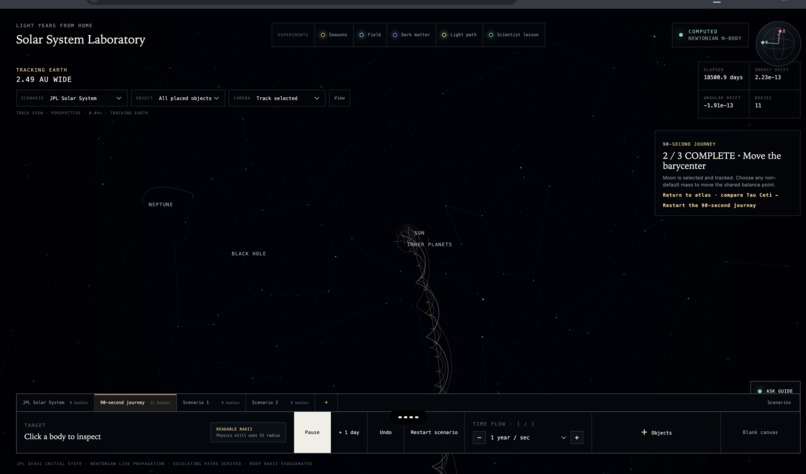Image resolution: width=806 pixels, height=474 pixels.
Task: Open the 1 year / sec time flow dropdown
Action: (x=528, y=437)
